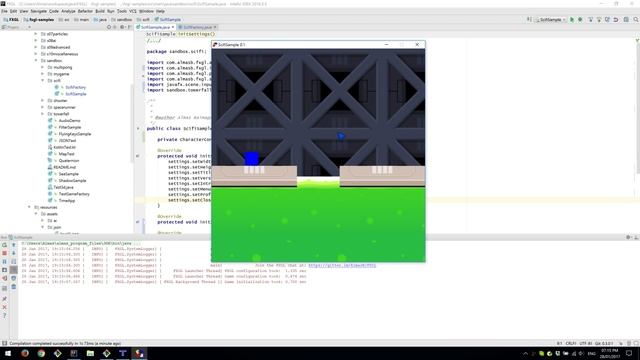Image resolution: width=640 pixels, height=360 pixels.
Task: Click the folded comment at the top of the editor
Action: coord(154,41)
